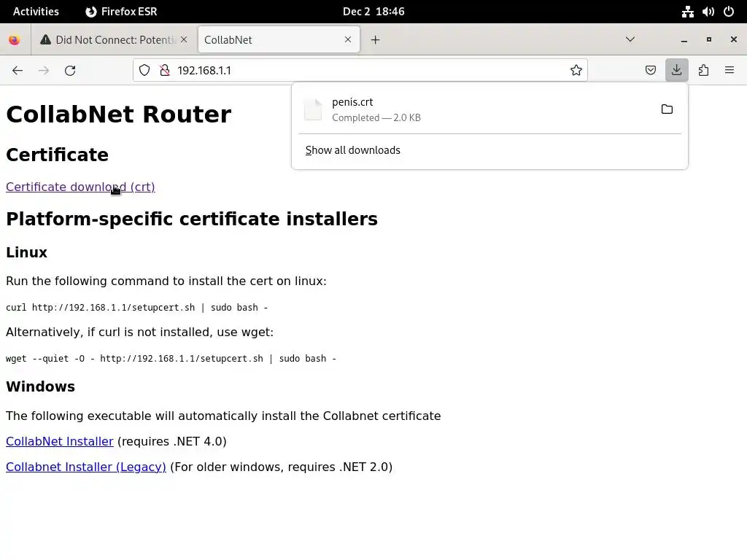Maximize the Firefox window

tap(709, 40)
